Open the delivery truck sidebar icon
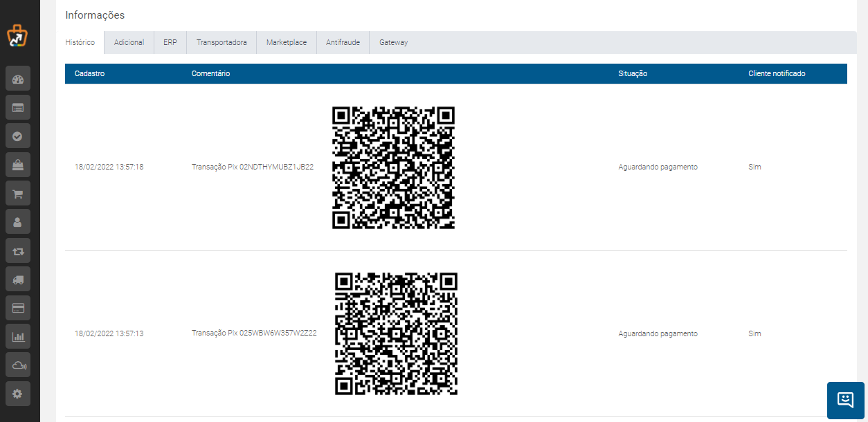 tap(18, 279)
